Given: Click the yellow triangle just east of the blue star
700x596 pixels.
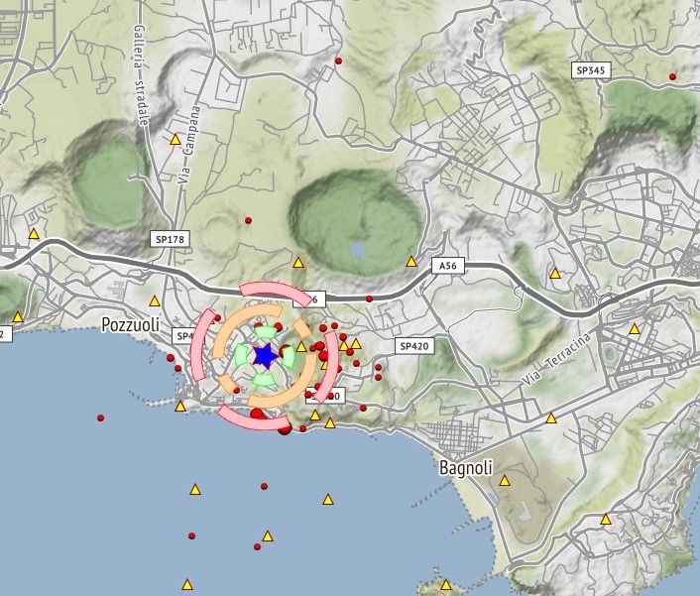Looking at the screenshot, I should click(x=301, y=347).
